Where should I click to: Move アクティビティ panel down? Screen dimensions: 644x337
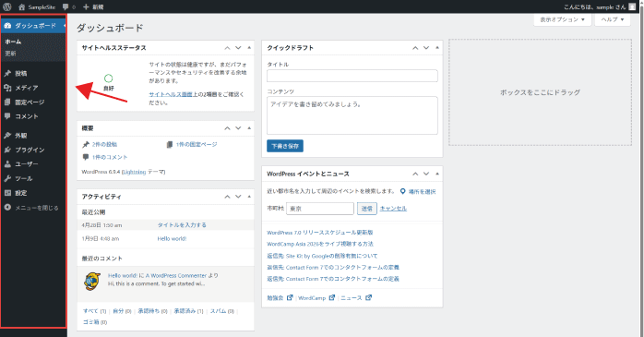[x=238, y=197]
